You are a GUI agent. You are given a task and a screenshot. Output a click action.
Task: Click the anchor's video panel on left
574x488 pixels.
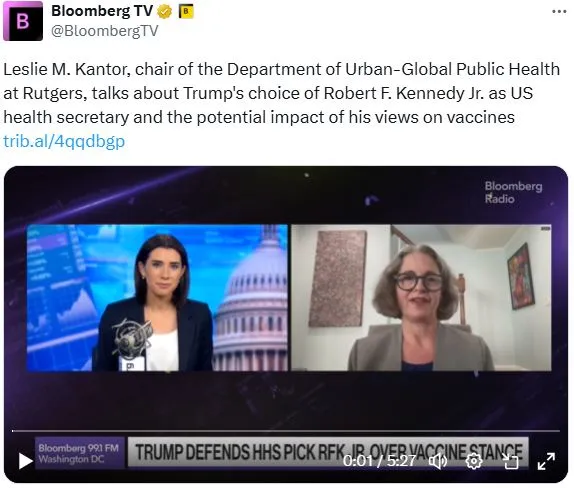click(x=157, y=298)
